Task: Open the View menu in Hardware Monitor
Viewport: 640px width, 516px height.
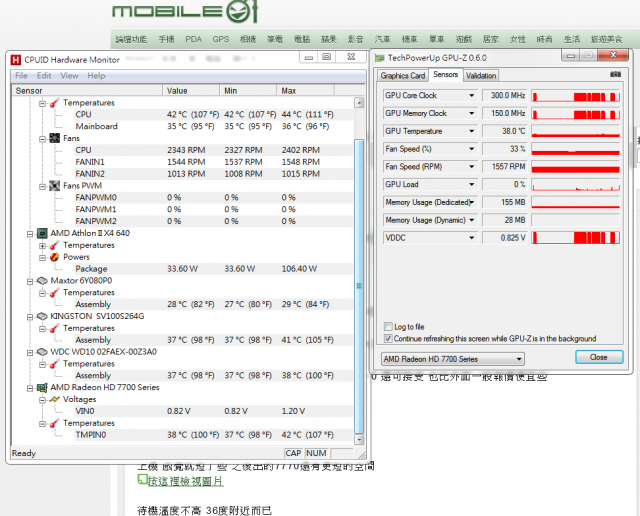Action: coord(69,76)
